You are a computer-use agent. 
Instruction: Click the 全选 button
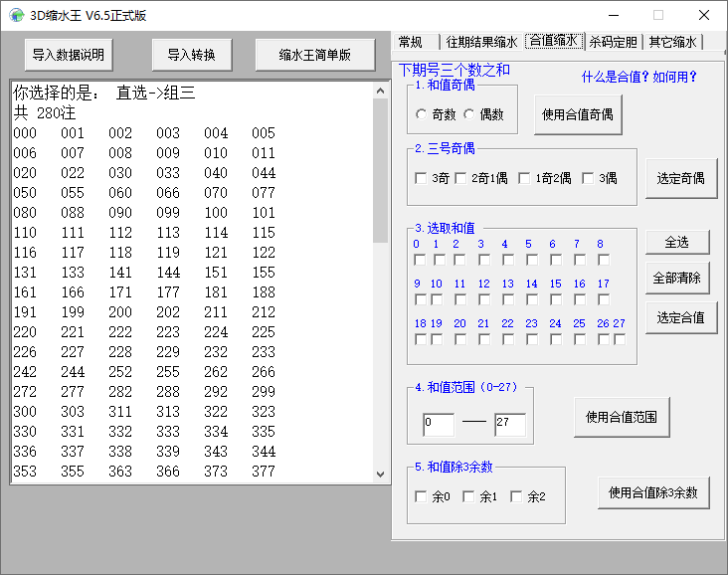(677, 242)
